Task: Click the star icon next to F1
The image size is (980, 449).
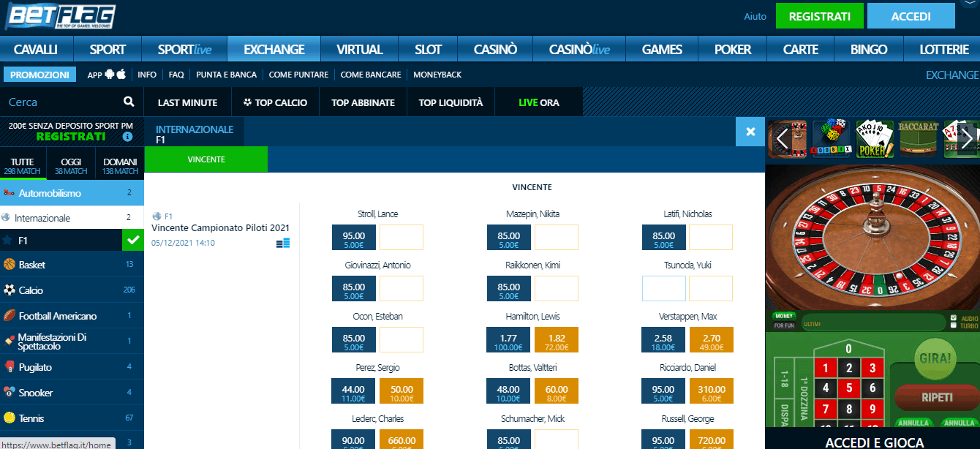Action: (7, 240)
